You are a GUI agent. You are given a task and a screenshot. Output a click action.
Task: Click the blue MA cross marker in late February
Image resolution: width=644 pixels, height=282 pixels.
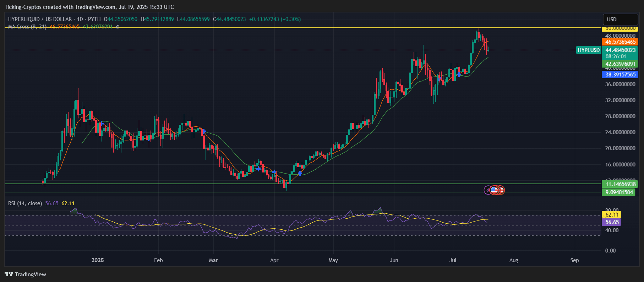[x=203, y=132]
